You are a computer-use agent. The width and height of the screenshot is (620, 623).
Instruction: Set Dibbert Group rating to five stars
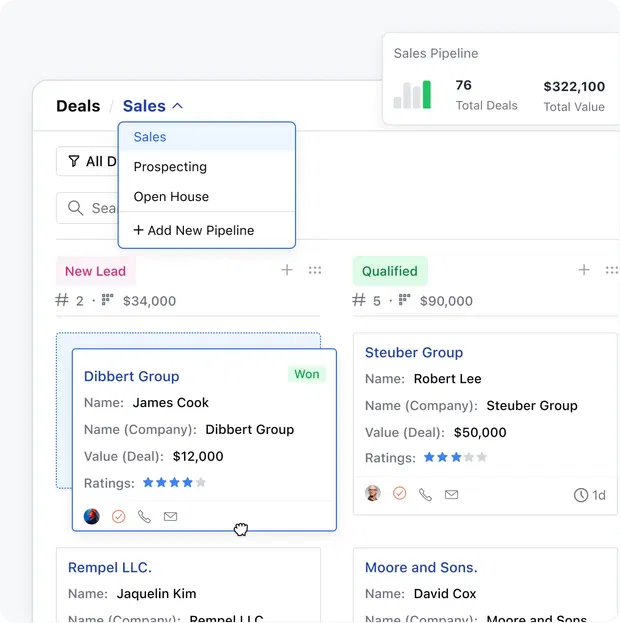[201, 482]
